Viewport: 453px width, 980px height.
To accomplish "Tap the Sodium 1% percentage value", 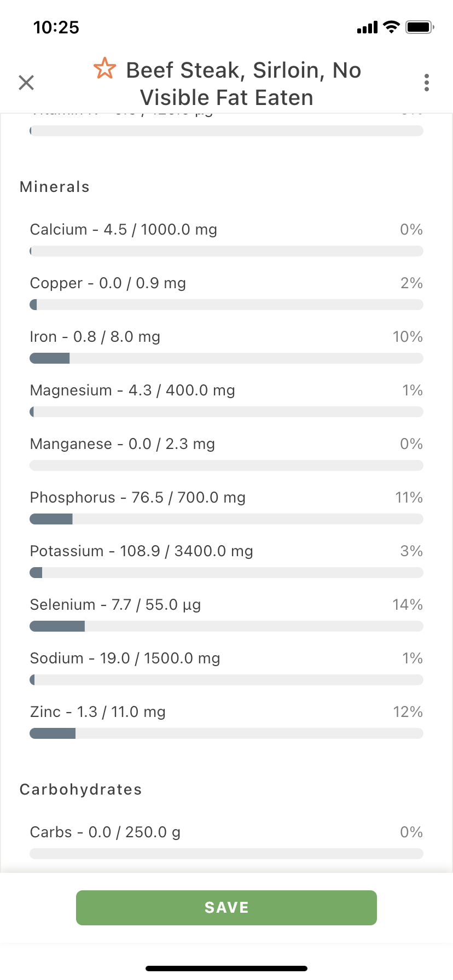I will [x=413, y=658].
